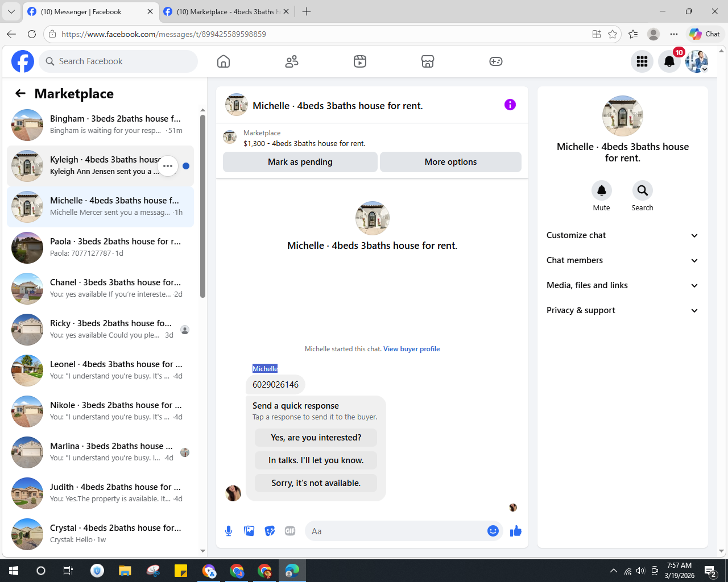The image size is (728, 582).
Task: Show hidden system tray icons arrow
Action: pos(613,571)
